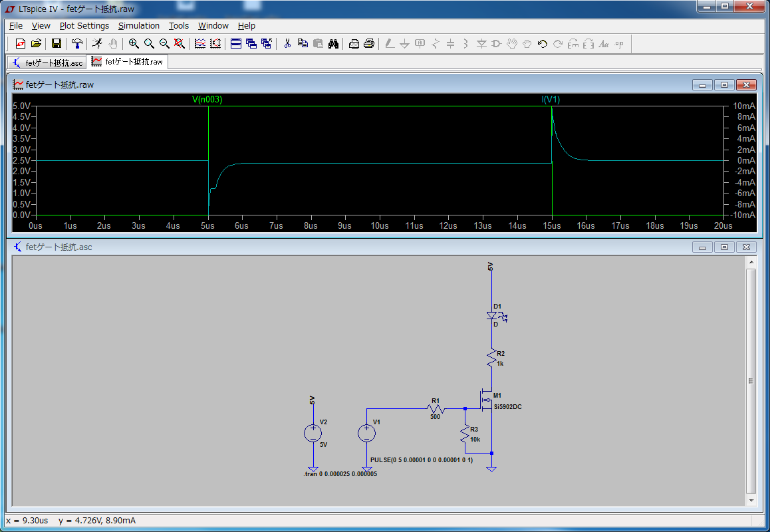Click the V(n003) trace label
Viewport: 770px width, 532px height.
[x=207, y=100]
